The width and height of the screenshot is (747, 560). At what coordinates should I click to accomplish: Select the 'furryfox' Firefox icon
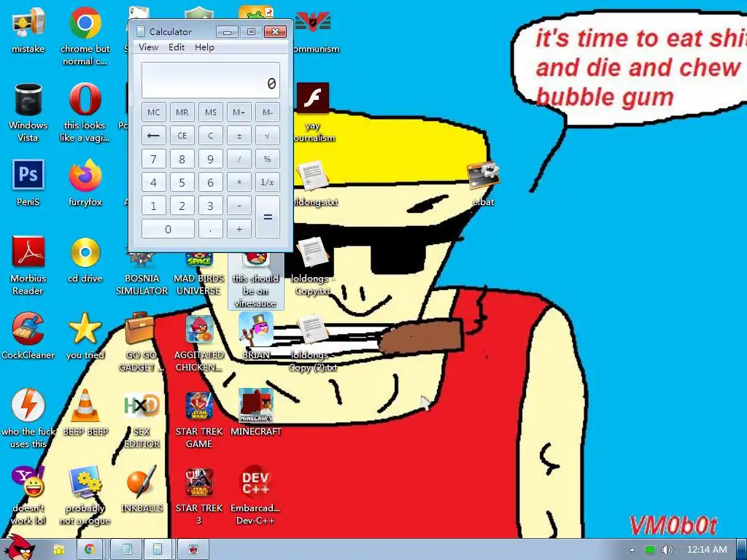point(85,183)
